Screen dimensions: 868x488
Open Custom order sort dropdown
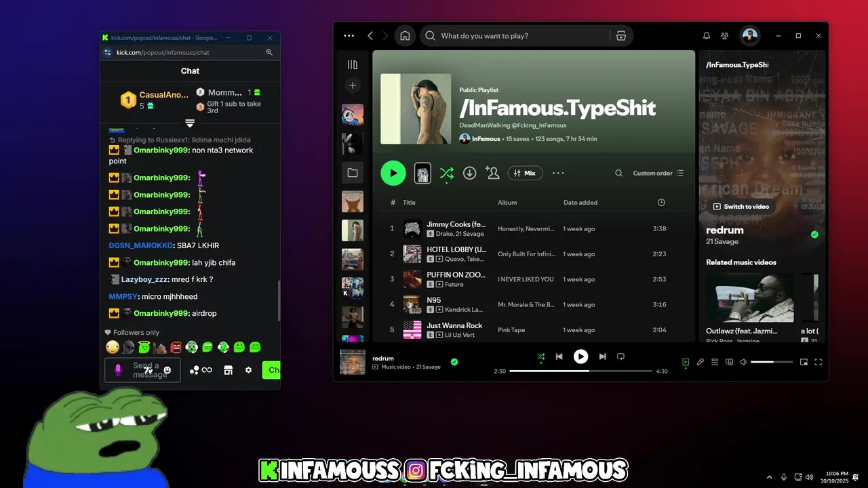[658, 173]
